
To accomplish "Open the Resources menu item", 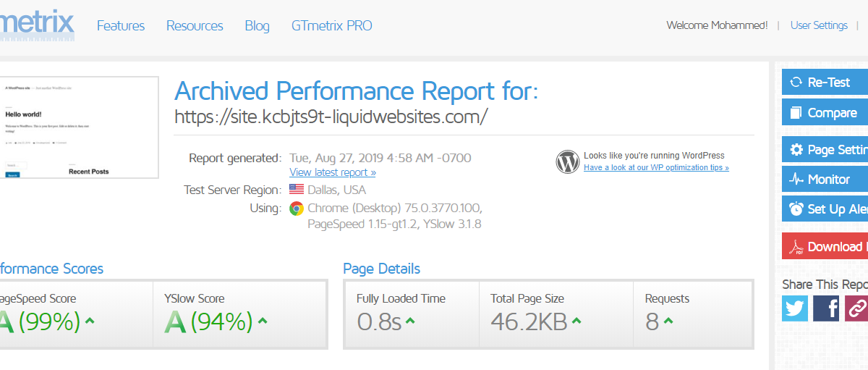I will pos(195,25).
